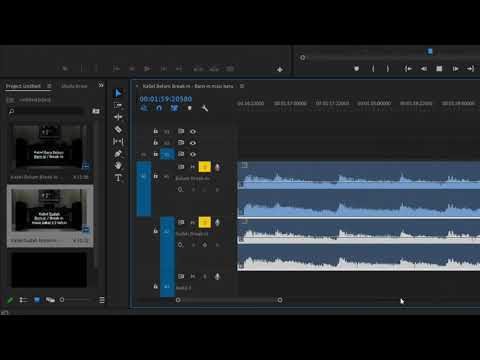This screenshot has width=480, height=360.
Task: Switch to the Media Browser tab
Action: pos(74,86)
